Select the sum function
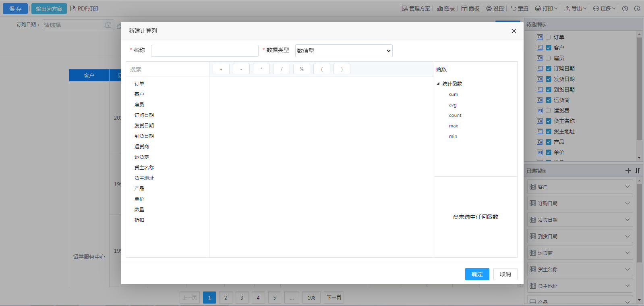 (x=453, y=94)
